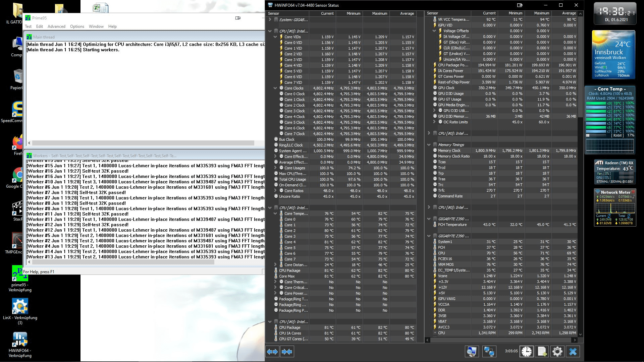This screenshot has width=644, height=362.
Task: Open LinX Verknüpfung desktop shortcut
Action: tap(20, 311)
